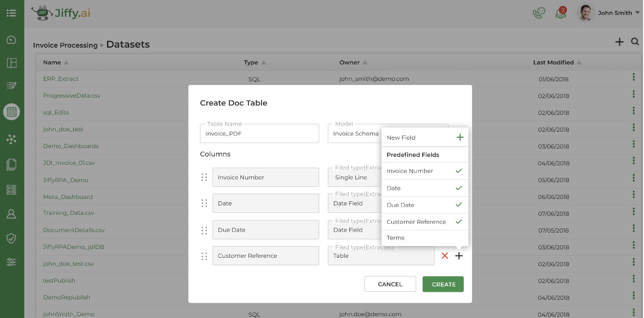644x318 pixels.
Task: Click the shield security icon in sidebar
Action: pyautogui.click(x=11, y=238)
